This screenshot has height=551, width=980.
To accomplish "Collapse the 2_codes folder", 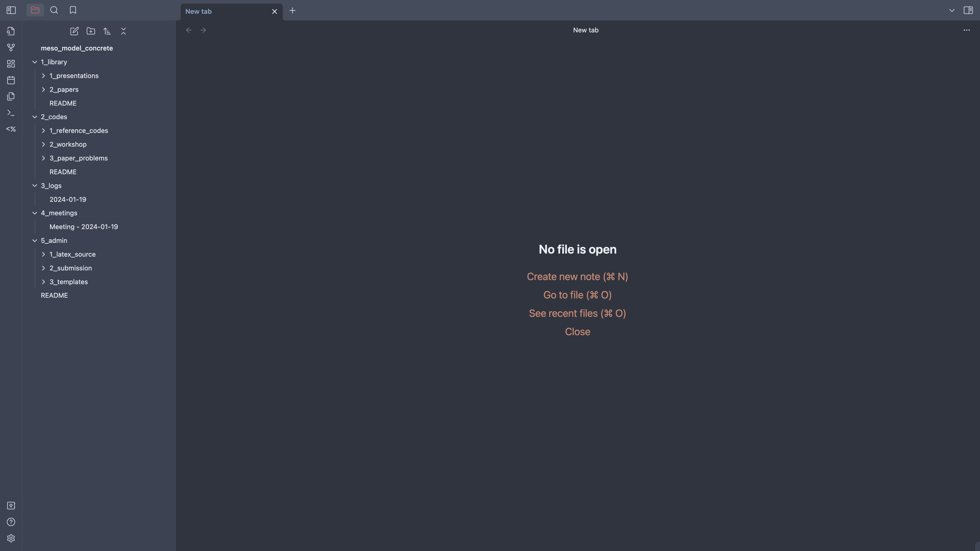I will tap(35, 117).
